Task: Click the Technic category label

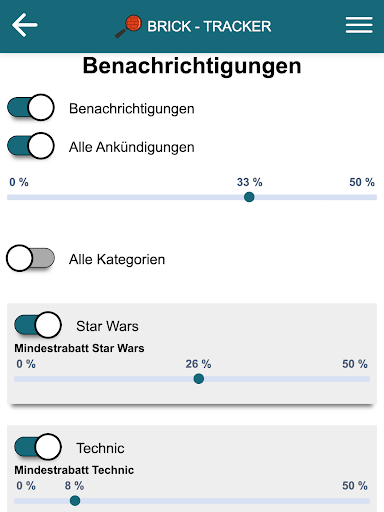Action: pyautogui.click(x=100, y=448)
